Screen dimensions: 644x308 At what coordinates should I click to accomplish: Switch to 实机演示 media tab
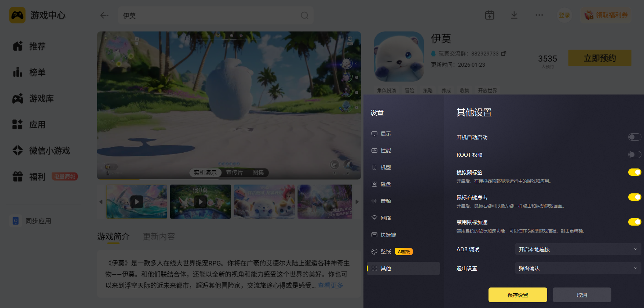(205, 172)
